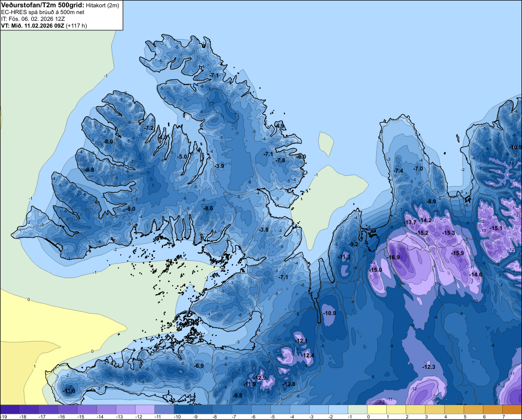The image size is (522, 420).
Task: Click the -11.0 temperature label
Action: tap(69, 391)
